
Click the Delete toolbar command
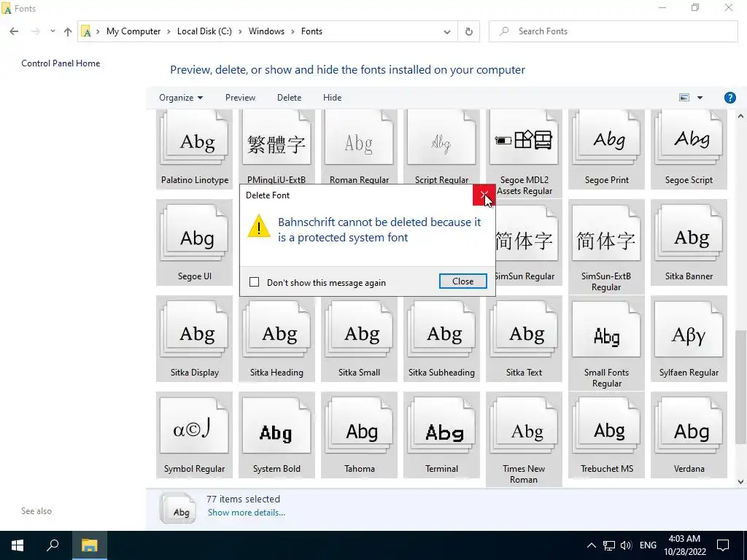289,98
